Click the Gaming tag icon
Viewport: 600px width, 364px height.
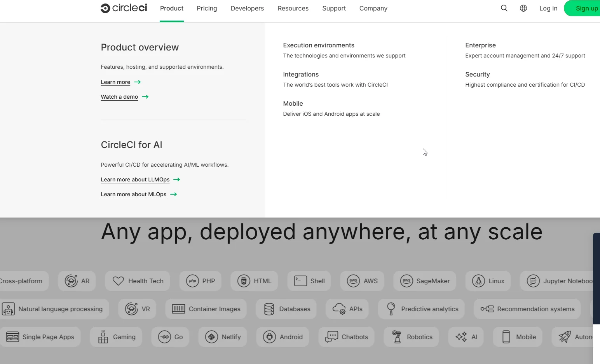pos(103,337)
